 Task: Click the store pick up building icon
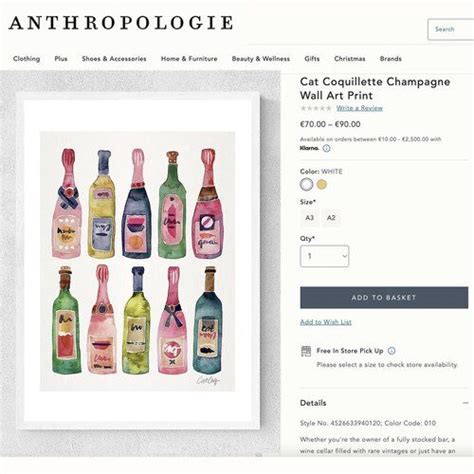tap(306, 351)
